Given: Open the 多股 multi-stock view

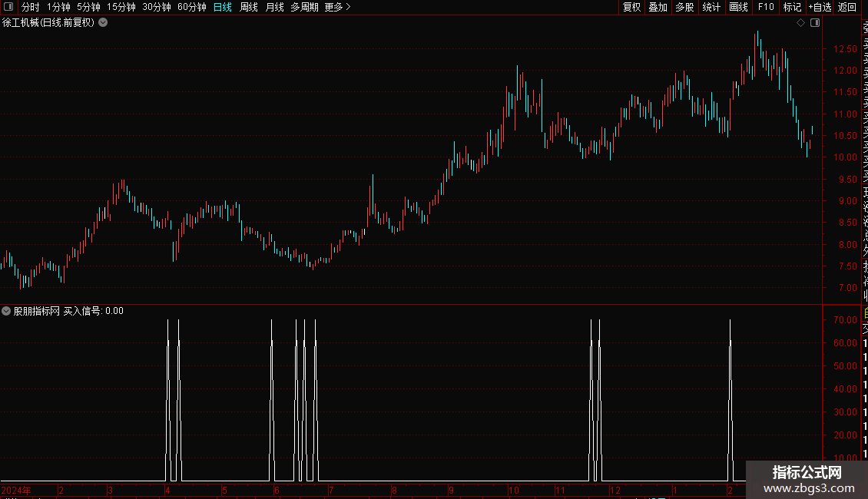Looking at the screenshot, I should [684, 7].
